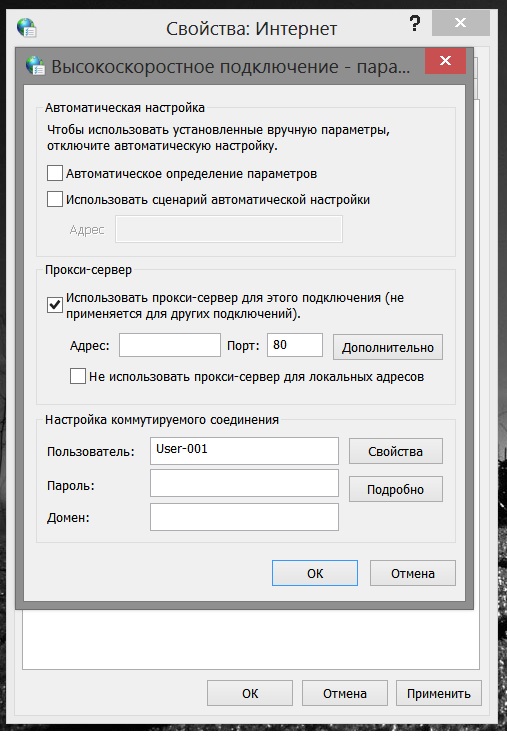Click the Настройка коммутируемого соединения label

[x=162, y=419]
